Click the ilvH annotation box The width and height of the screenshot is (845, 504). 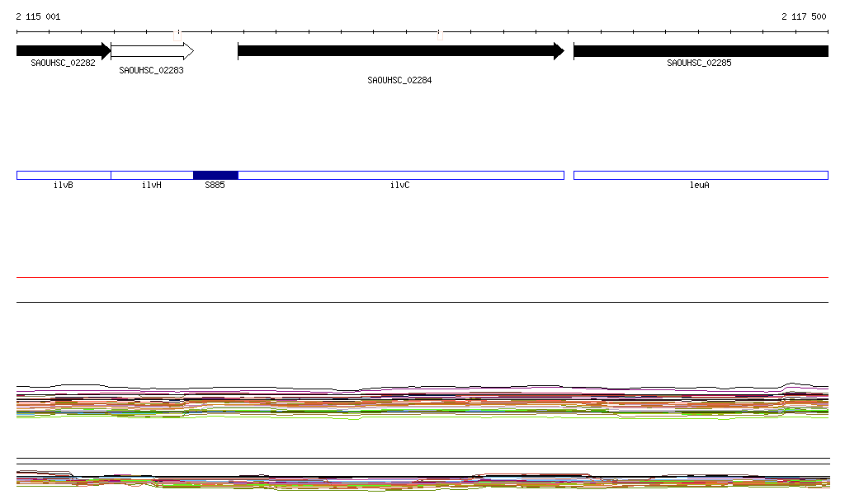[x=152, y=175]
